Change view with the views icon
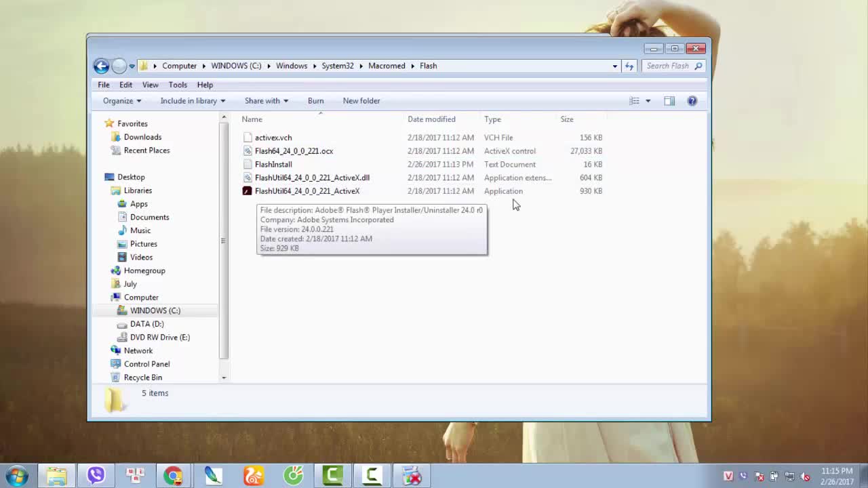 (634, 101)
